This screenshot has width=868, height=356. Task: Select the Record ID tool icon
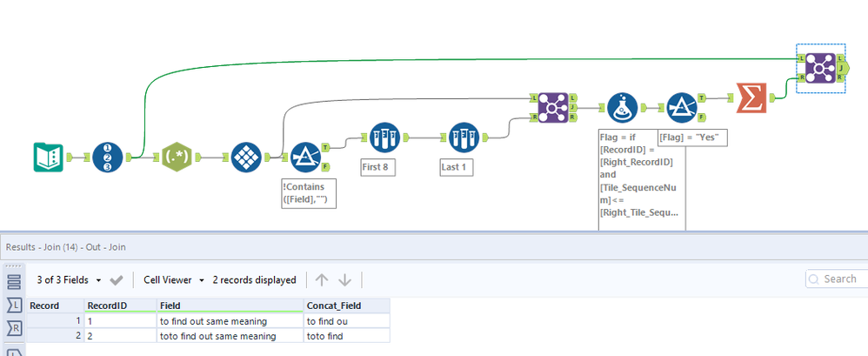tap(107, 158)
